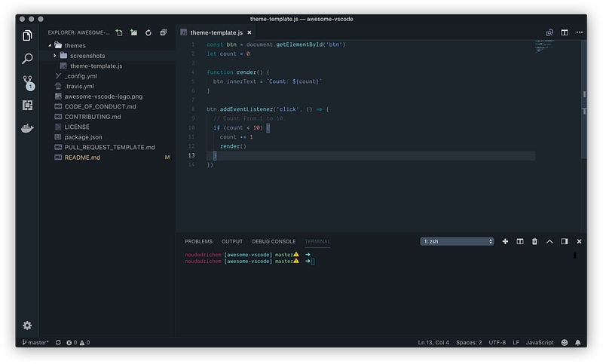Switch to the DEBUG CONSOLE tab
The image size is (603, 364).
coord(274,241)
